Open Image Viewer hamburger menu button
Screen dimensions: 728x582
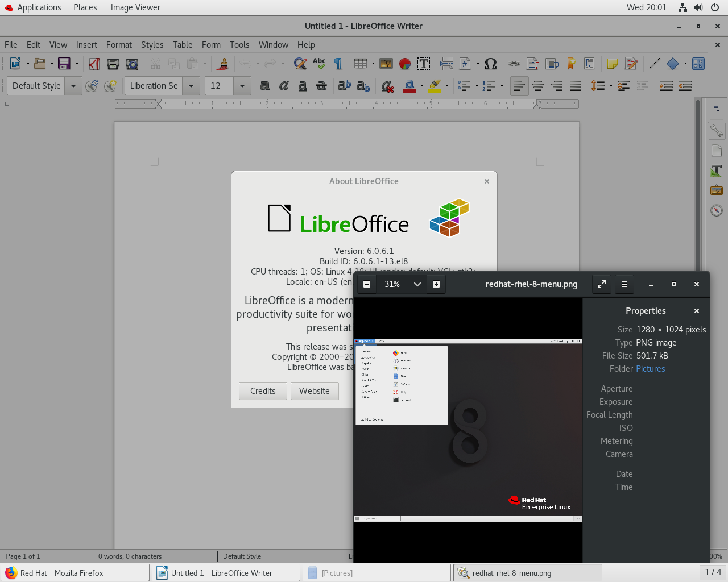624,284
